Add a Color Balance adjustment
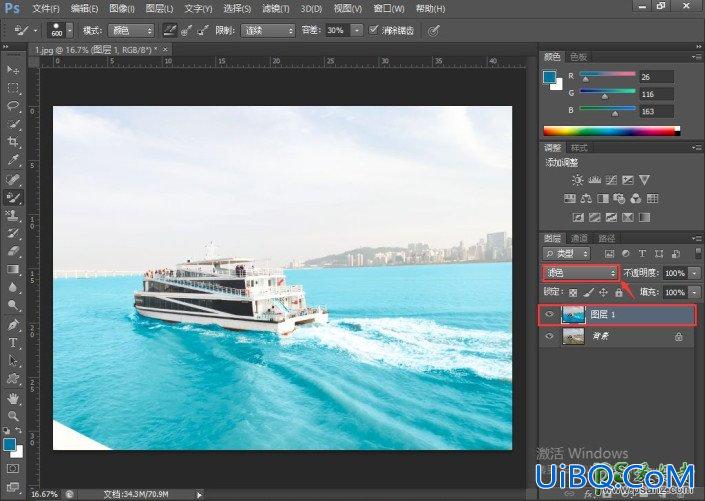Image resolution: width=705 pixels, height=501 pixels. 586,198
